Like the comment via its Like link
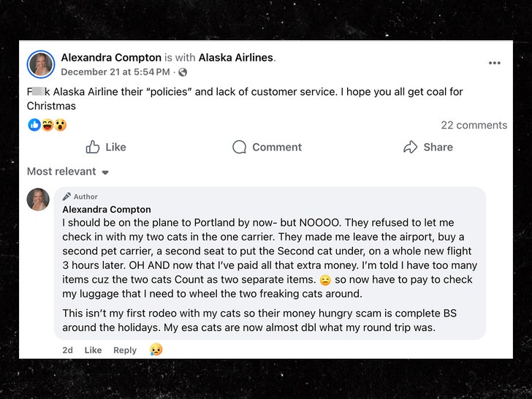Image resolution: width=532 pixels, height=399 pixels. point(93,350)
